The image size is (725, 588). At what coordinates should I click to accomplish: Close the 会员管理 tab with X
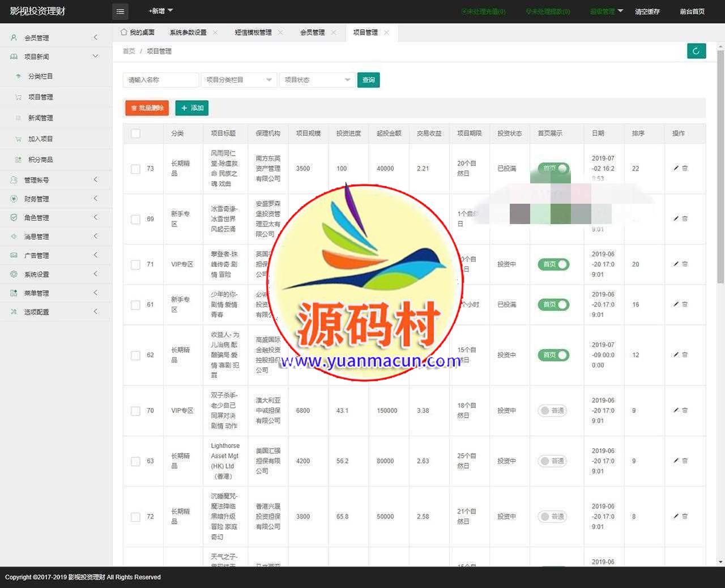pyautogui.click(x=334, y=33)
